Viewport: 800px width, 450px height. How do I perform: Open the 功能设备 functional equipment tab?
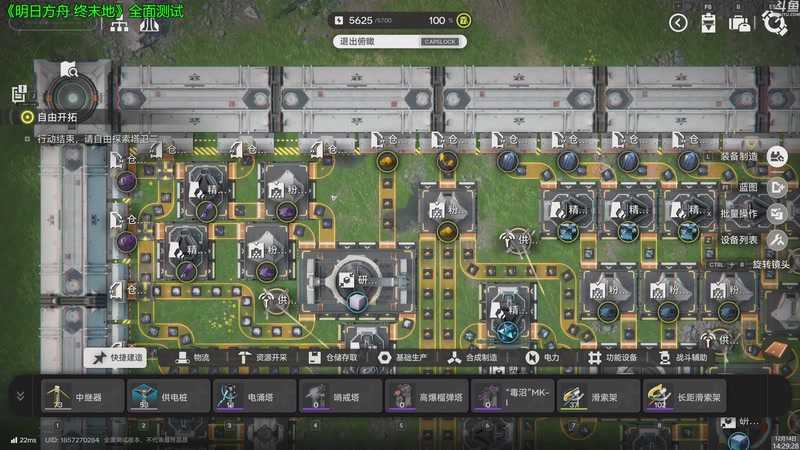tap(613, 358)
